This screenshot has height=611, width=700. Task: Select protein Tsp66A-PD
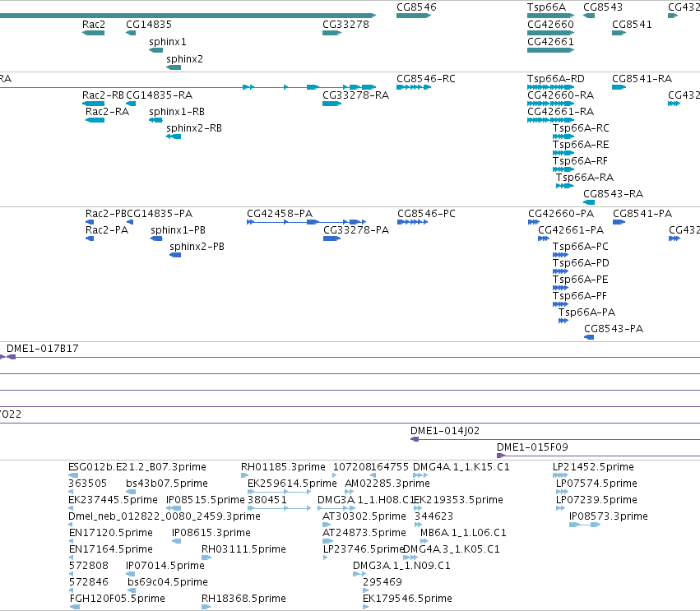560,272
